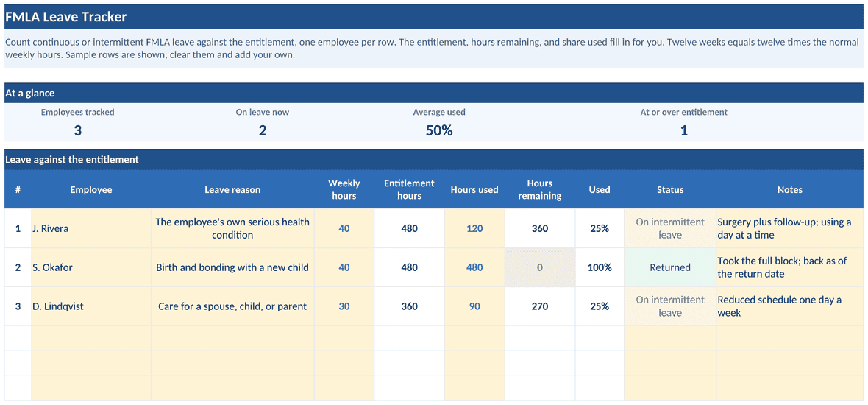Select the Employees tracked value 3
The height and width of the screenshot is (405, 868).
tap(77, 131)
